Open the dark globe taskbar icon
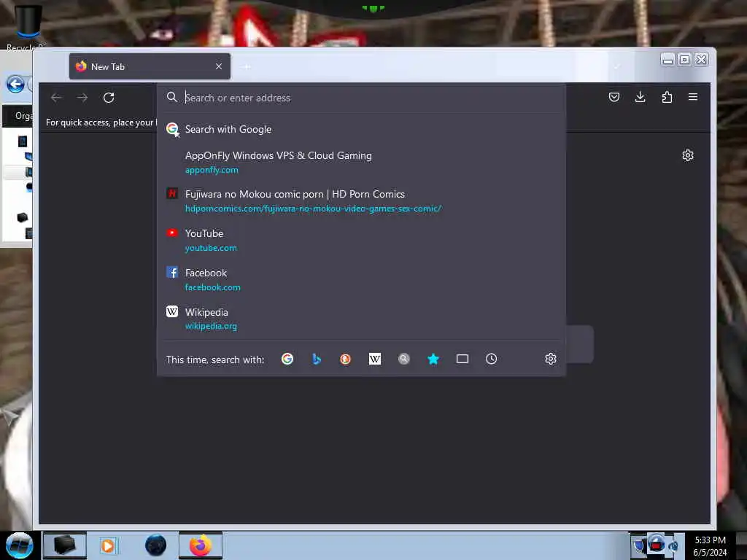This screenshot has height=560, width=747. tap(155, 545)
